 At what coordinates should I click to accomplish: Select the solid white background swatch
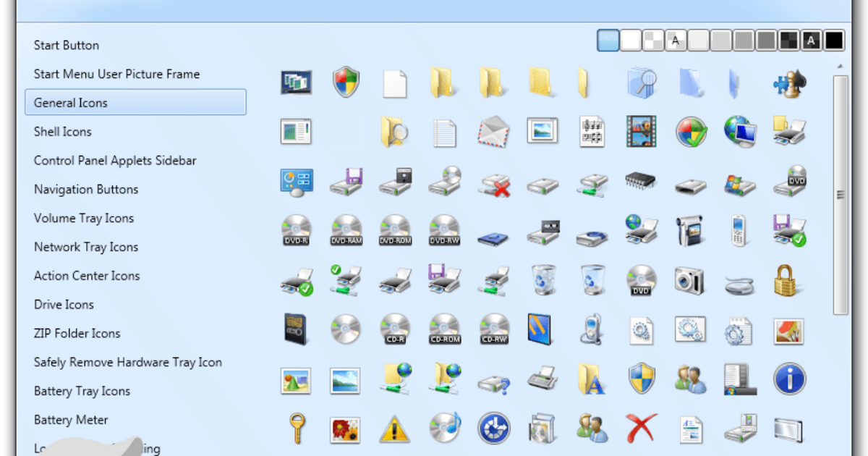click(x=631, y=41)
